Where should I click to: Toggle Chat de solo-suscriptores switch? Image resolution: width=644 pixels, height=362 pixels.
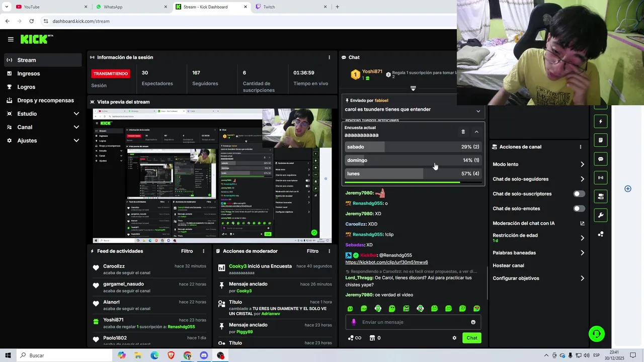coord(579,194)
